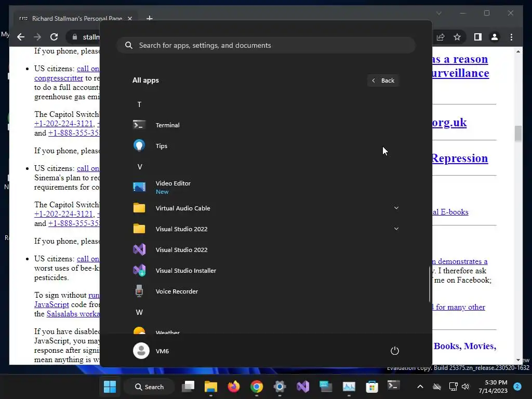Open the VM6 user account menu
This screenshot has height=399, width=532.
coord(151,351)
